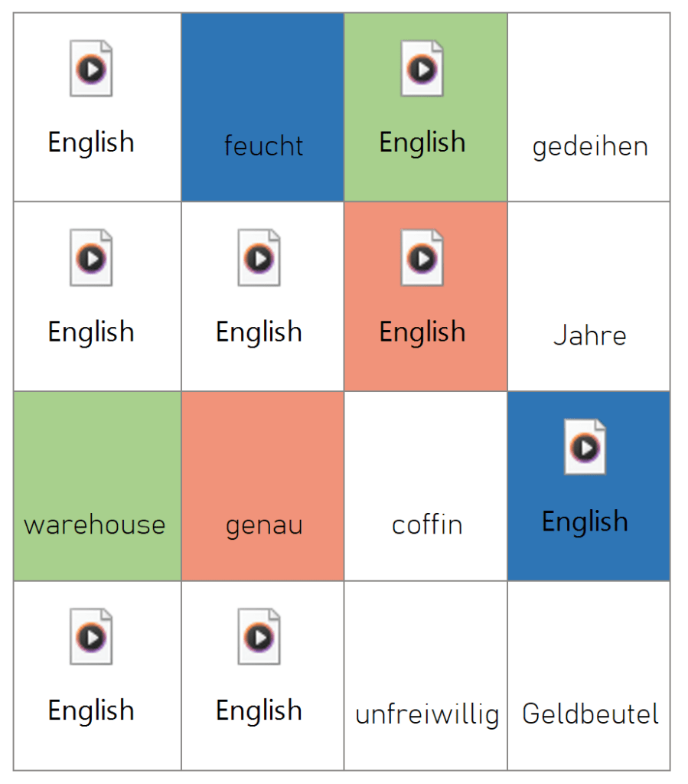Play the audio icon in the top-left white cell
The image size is (688, 784).
[91, 68]
